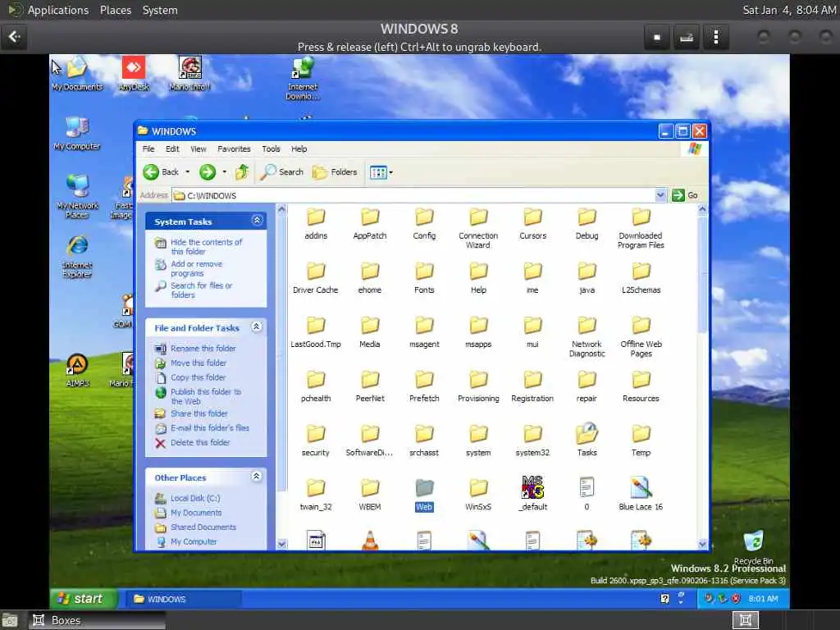The width and height of the screenshot is (840, 630).
Task: Open the Forward history dropdown arrow
Action: tap(224, 172)
